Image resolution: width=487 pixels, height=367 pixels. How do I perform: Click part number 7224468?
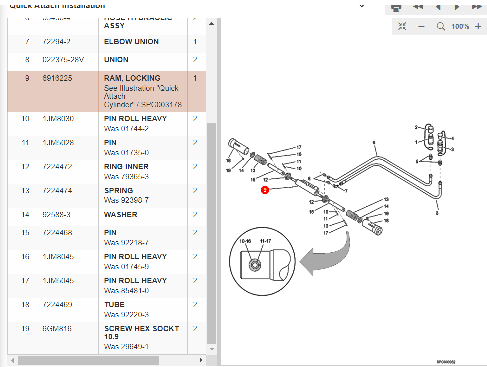[x=57, y=233]
